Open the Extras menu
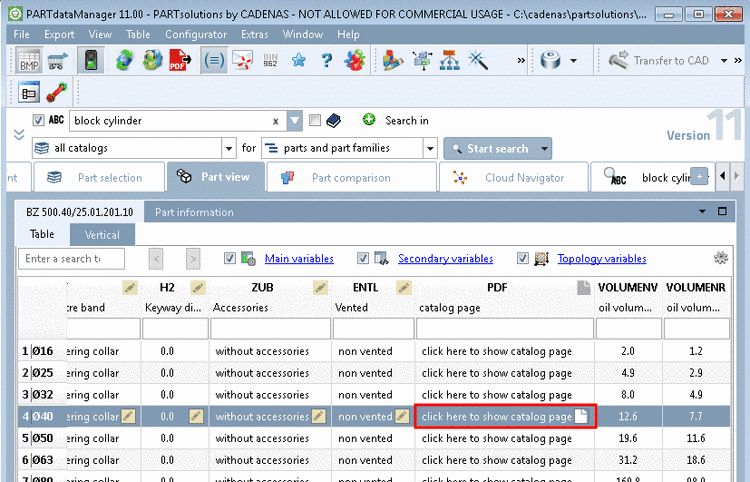This screenshot has width=750, height=482. click(x=254, y=34)
